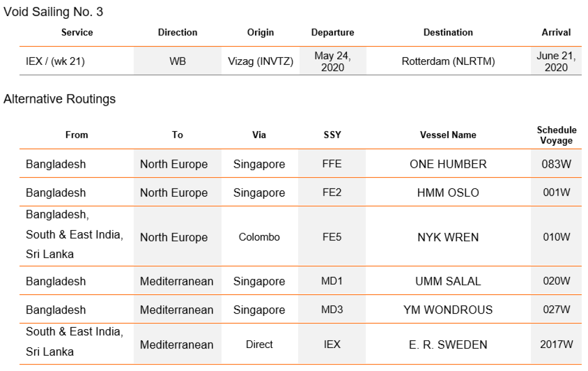Click the Schedule Voyage column header
The image size is (588, 371).
pyautogui.click(x=556, y=135)
